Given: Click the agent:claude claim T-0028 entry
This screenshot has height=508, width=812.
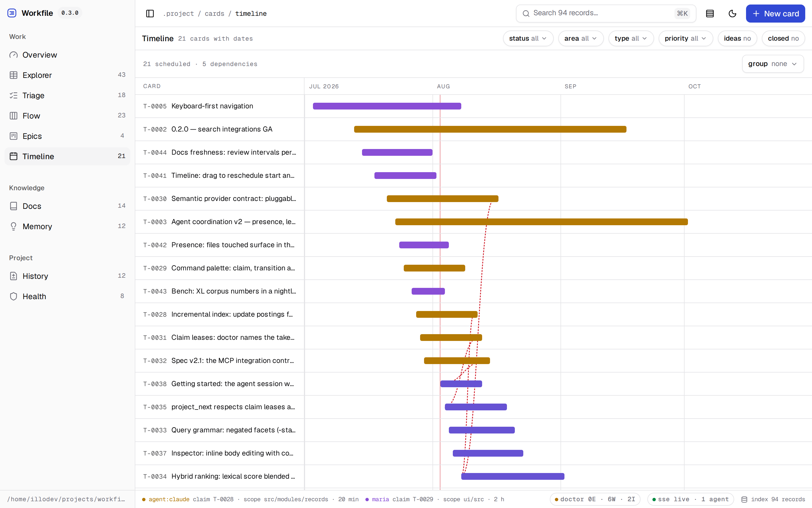Looking at the screenshot, I should 250,499.
